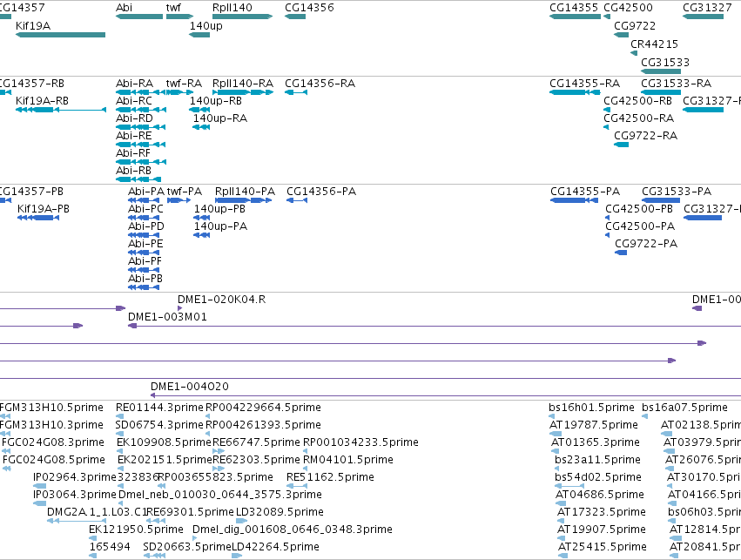
Task: Select EST bs16h01.5prime
Action: (x=591, y=408)
